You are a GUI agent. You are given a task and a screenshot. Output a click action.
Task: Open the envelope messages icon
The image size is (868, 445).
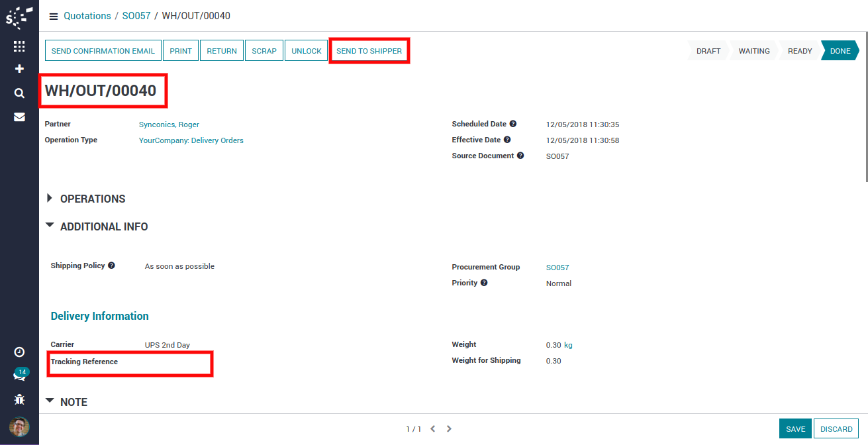click(x=19, y=117)
